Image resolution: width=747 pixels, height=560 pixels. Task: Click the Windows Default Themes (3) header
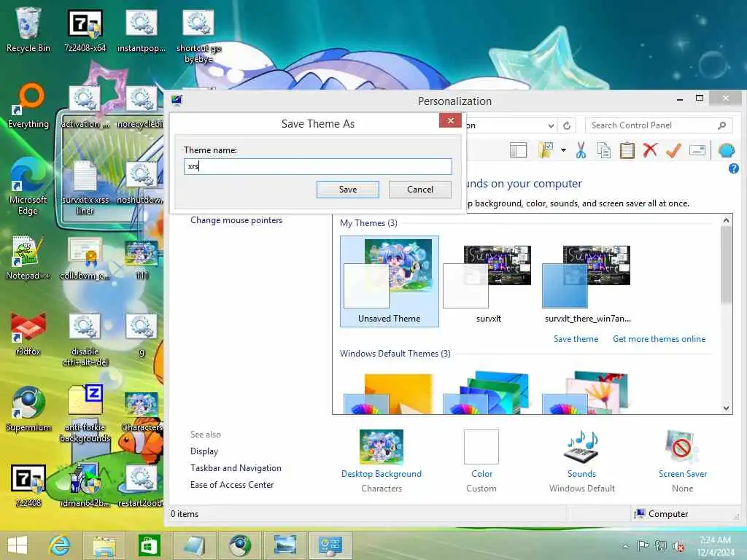395,354
